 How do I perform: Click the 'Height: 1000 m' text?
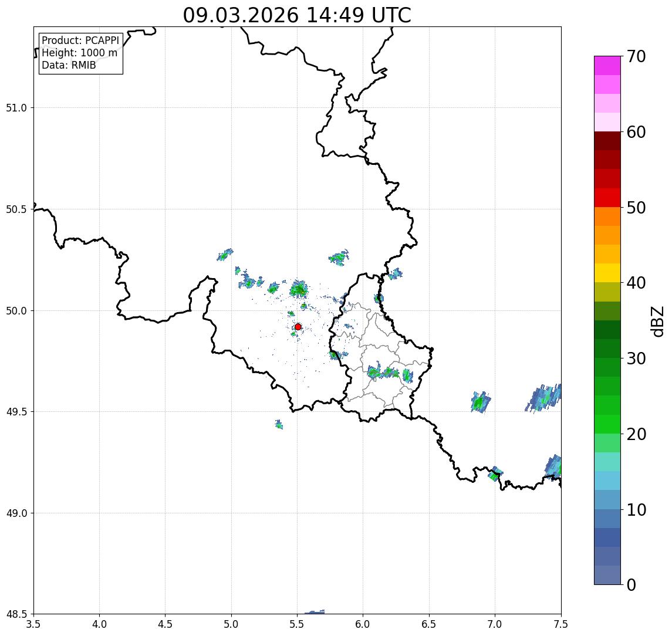pyautogui.click(x=79, y=53)
